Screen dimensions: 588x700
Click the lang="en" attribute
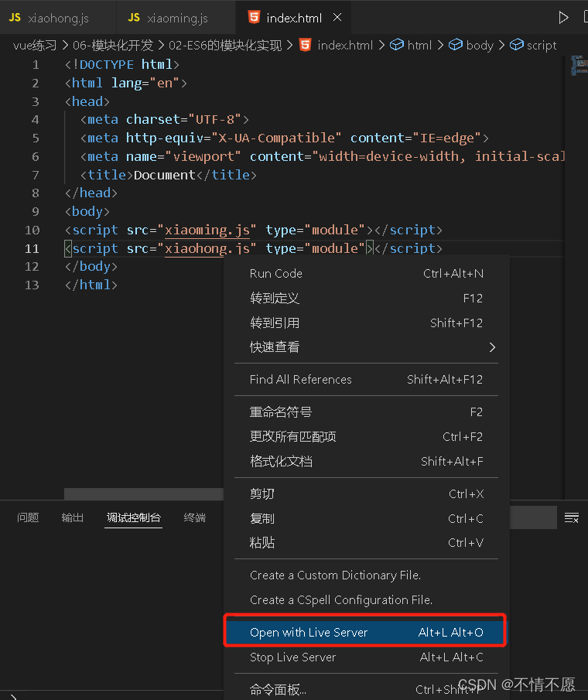(x=145, y=83)
